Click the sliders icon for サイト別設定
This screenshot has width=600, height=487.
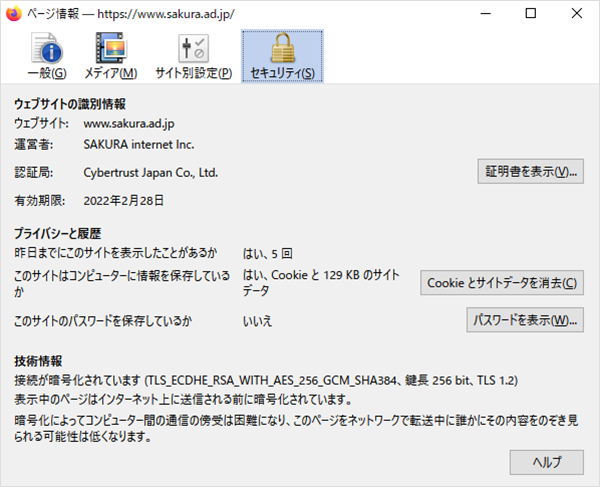tap(193, 48)
